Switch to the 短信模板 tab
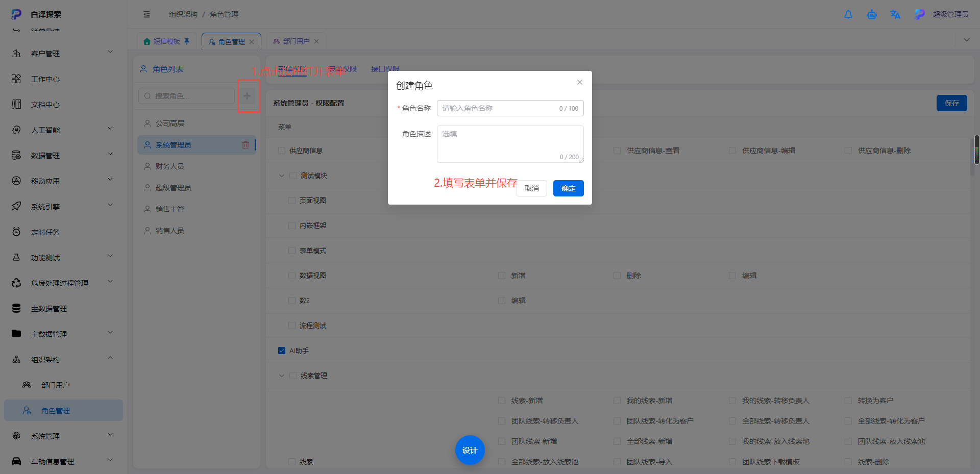980x474 pixels. pos(166,41)
